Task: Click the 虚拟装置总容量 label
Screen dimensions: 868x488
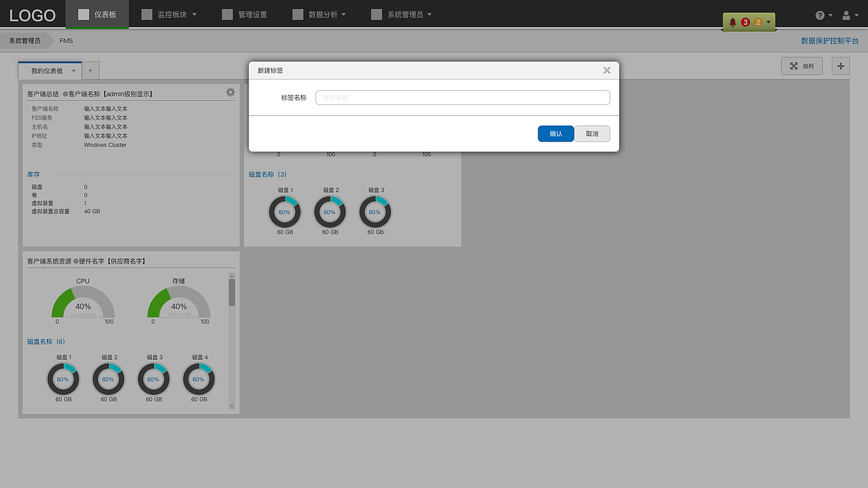Action: pyautogui.click(x=51, y=211)
